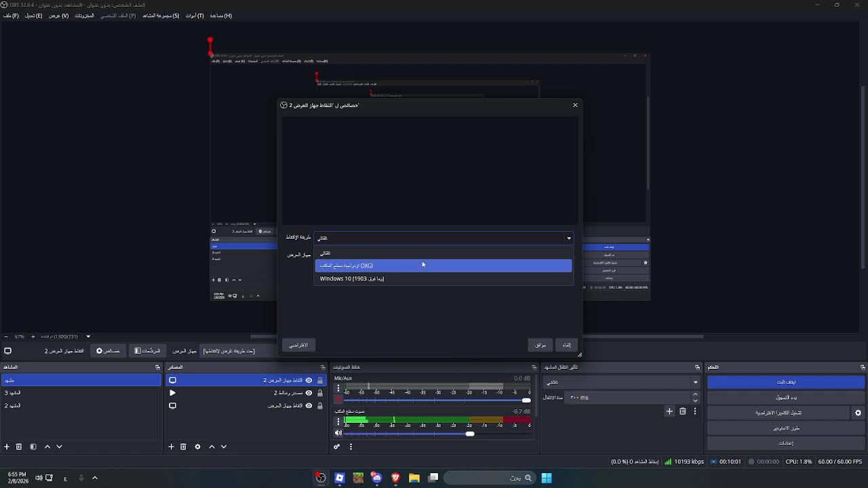Click the studio mode button in Controls
868x488 pixels.
coord(786,428)
